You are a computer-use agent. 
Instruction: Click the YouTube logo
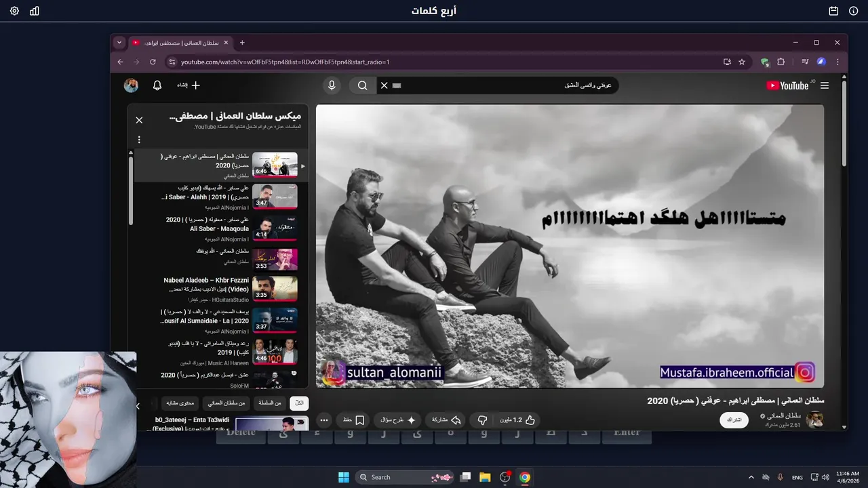(787, 85)
